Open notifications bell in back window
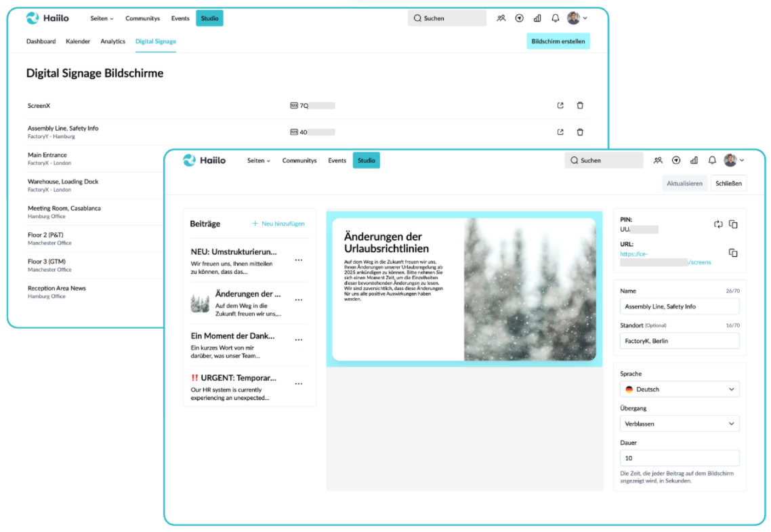Screen dimensions: 771x532 (555, 18)
